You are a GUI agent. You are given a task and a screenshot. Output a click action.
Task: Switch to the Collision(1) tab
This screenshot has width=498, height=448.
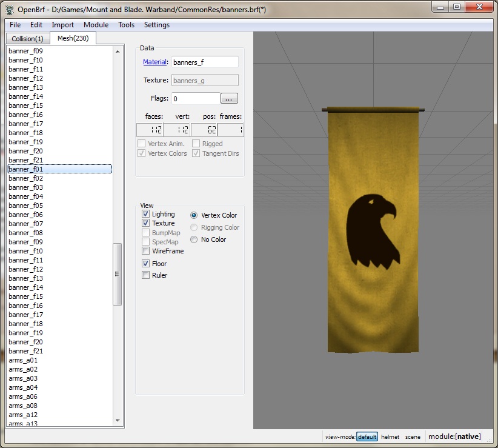click(28, 39)
